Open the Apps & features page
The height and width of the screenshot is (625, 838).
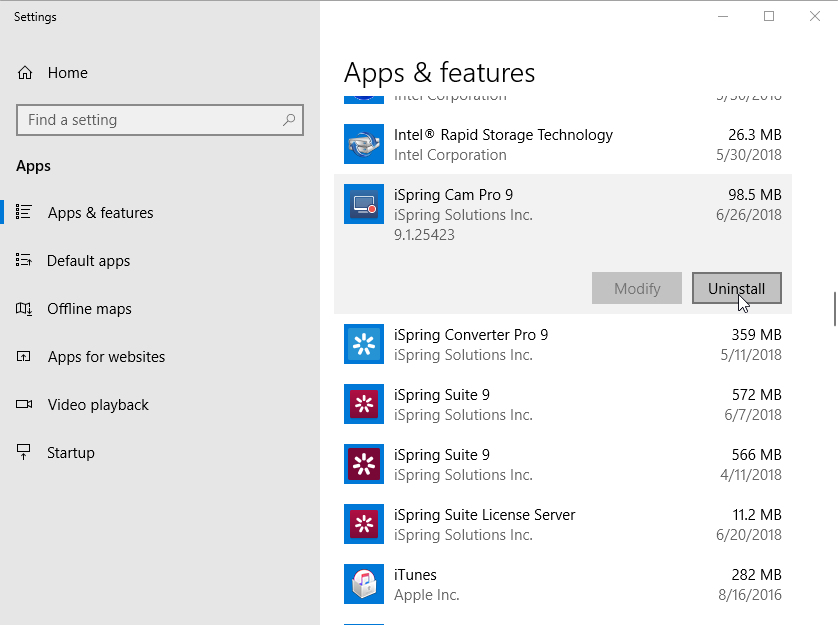click(x=100, y=213)
